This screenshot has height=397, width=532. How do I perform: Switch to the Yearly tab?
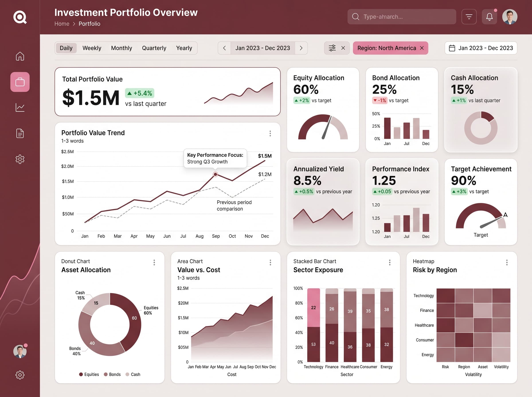click(x=184, y=48)
